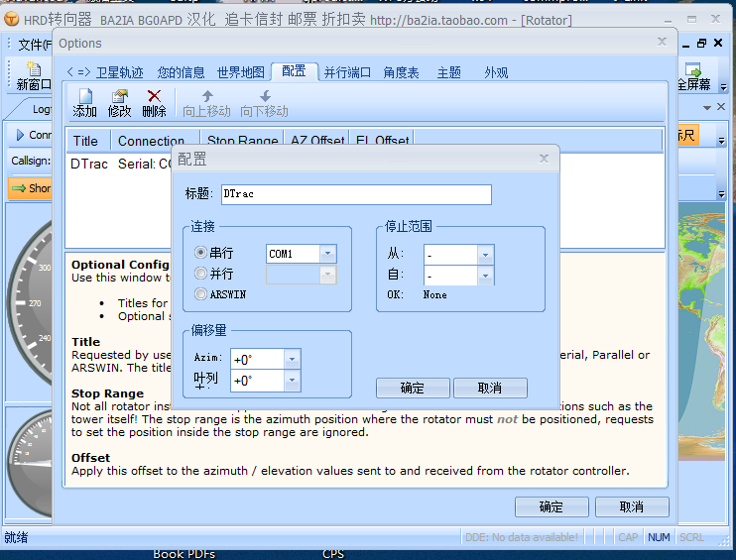Click the Title column header
736x560 pixels.
tap(86, 141)
